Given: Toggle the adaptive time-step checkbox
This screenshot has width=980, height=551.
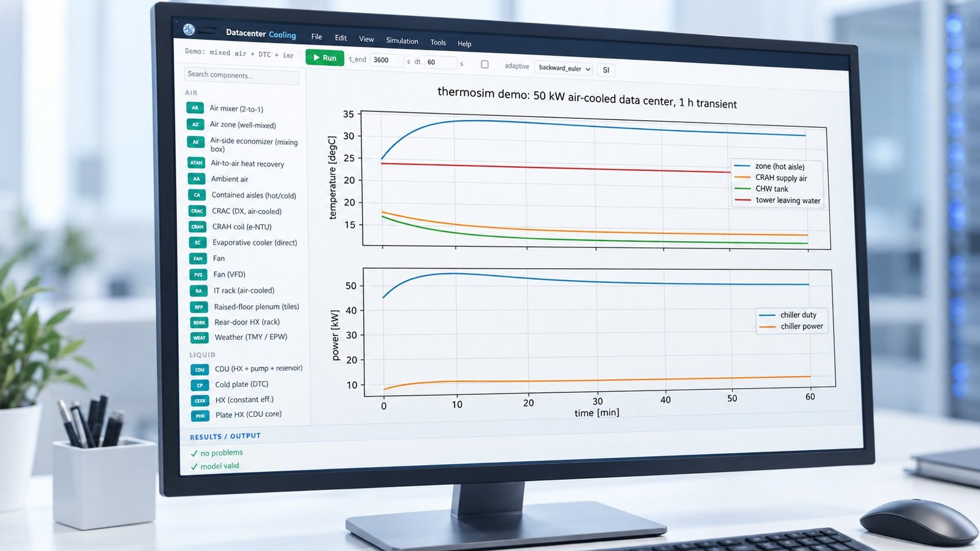Looking at the screenshot, I should (x=484, y=64).
